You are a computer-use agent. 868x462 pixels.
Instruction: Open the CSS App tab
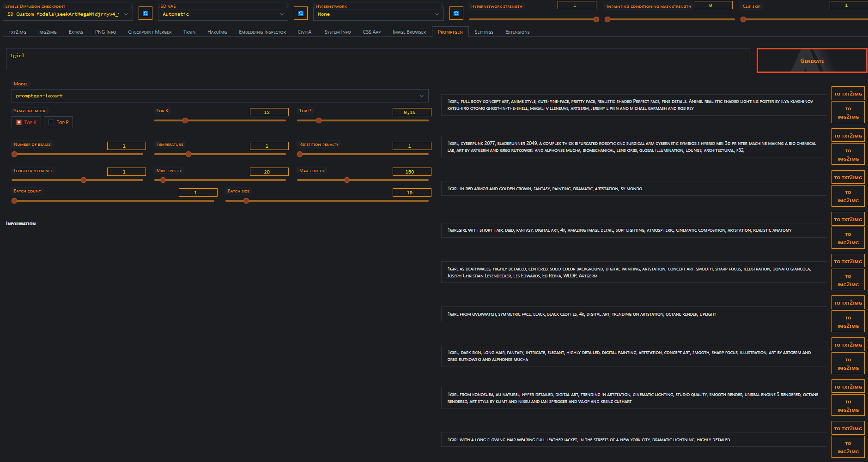372,32
